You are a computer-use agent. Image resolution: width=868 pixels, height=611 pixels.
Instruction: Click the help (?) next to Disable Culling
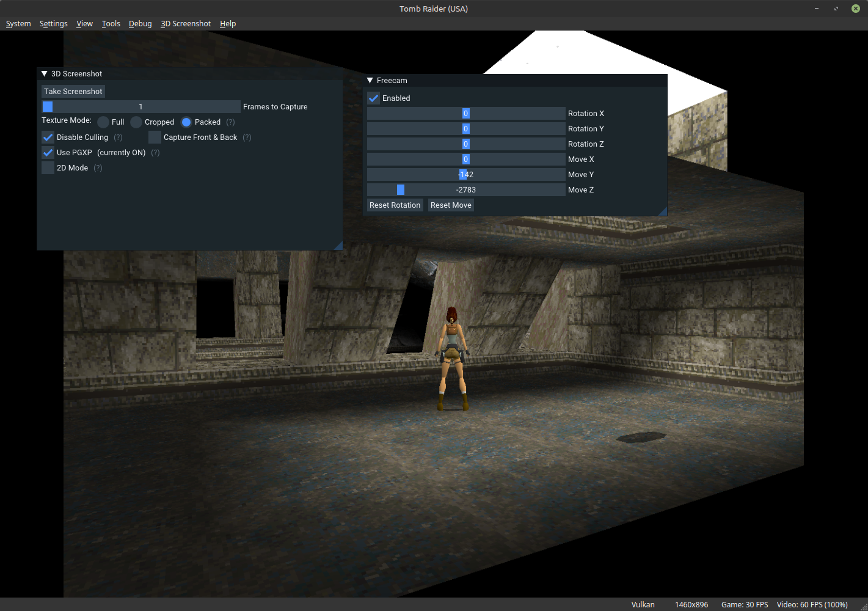pos(118,137)
